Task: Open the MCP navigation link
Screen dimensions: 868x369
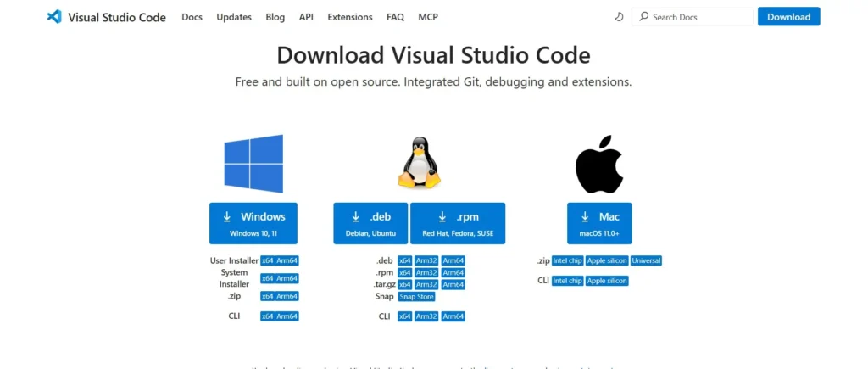Action: [x=428, y=17]
